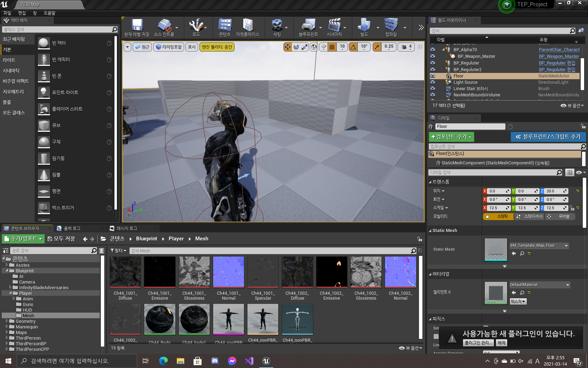Click the Build toolbar button
This screenshot has width=588, height=368.
(364, 28)
